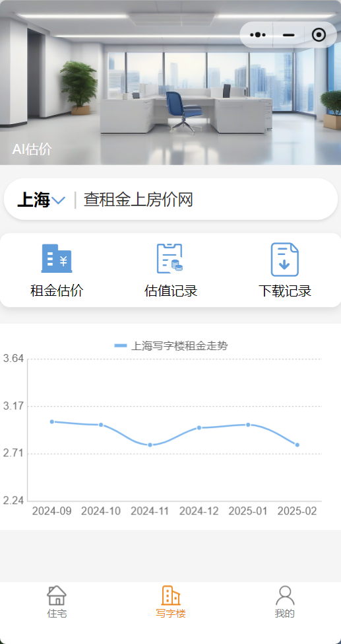
Task: Tap the mini program three-dots menu icon
Action: 258,35
